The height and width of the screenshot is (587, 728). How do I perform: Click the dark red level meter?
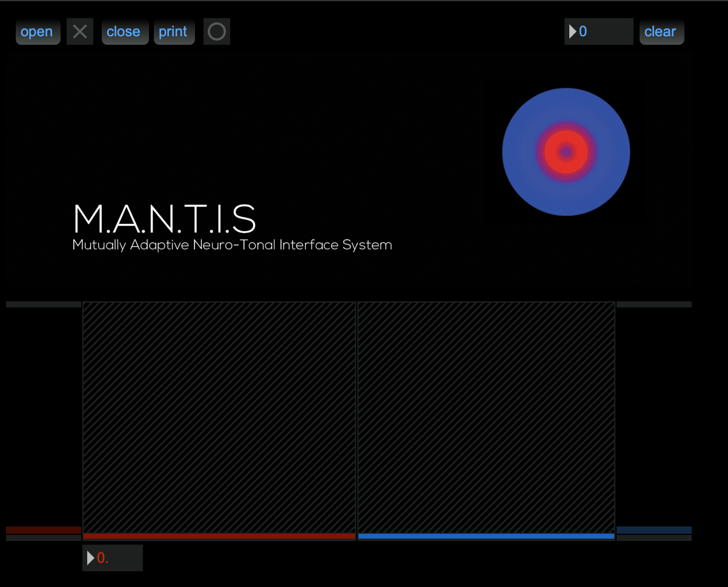coord(44,530)
